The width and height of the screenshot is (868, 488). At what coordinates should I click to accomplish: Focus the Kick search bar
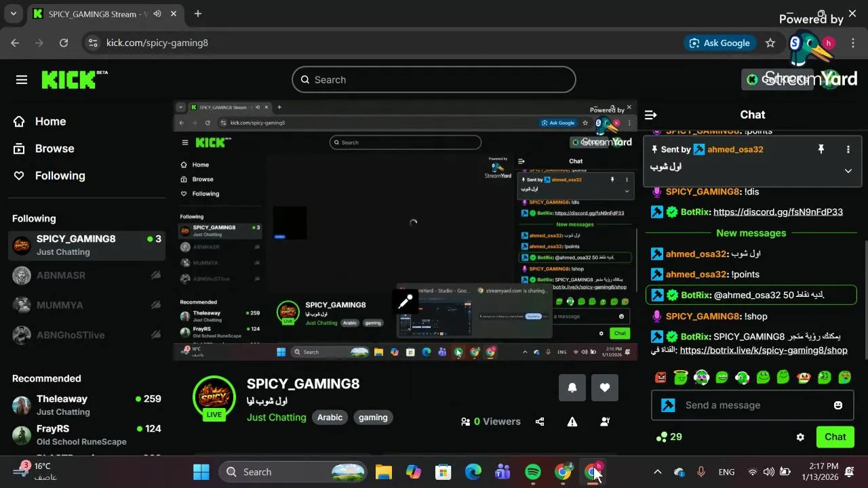point(434,79)
